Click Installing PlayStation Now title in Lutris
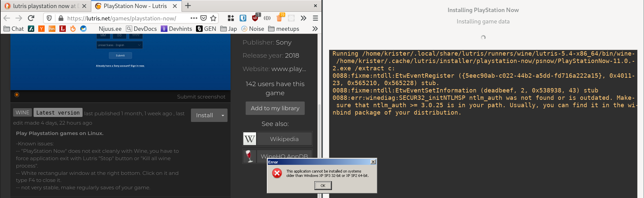The width and height of the screenshot is (644, 198). [483, 10]
